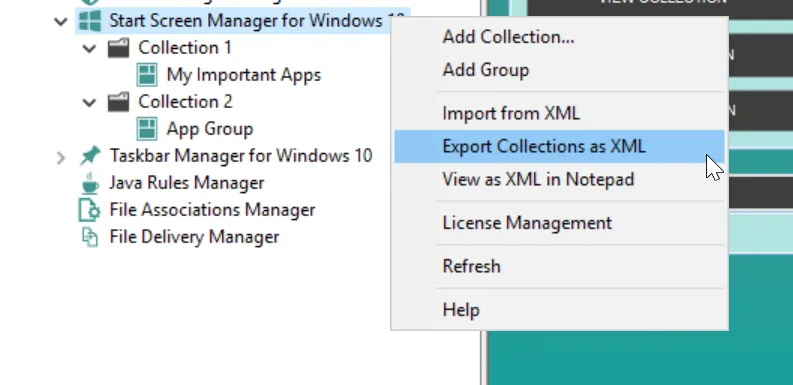Expand the Taskbar Manager for Windows 10 node
The height and width of the screenshot is (385, 793).
pos(61,158)
